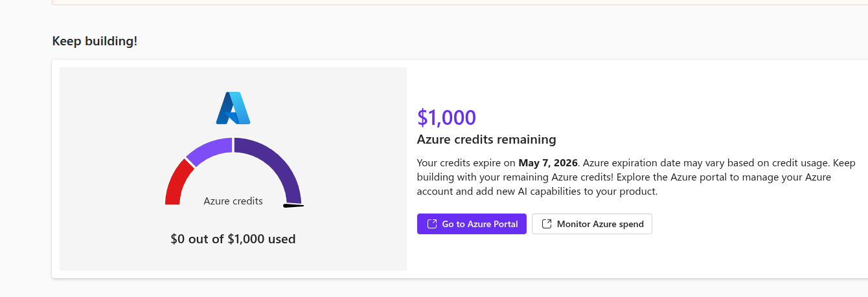868x297 pixels.
Task: Click the black gauge needle pointer
Action: pyautogui.click(x=293, y=206)
